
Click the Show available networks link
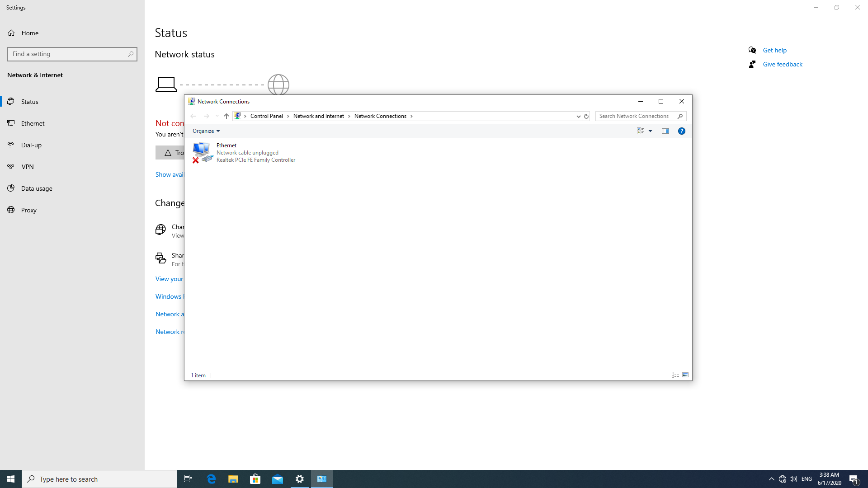pos(170,174)
